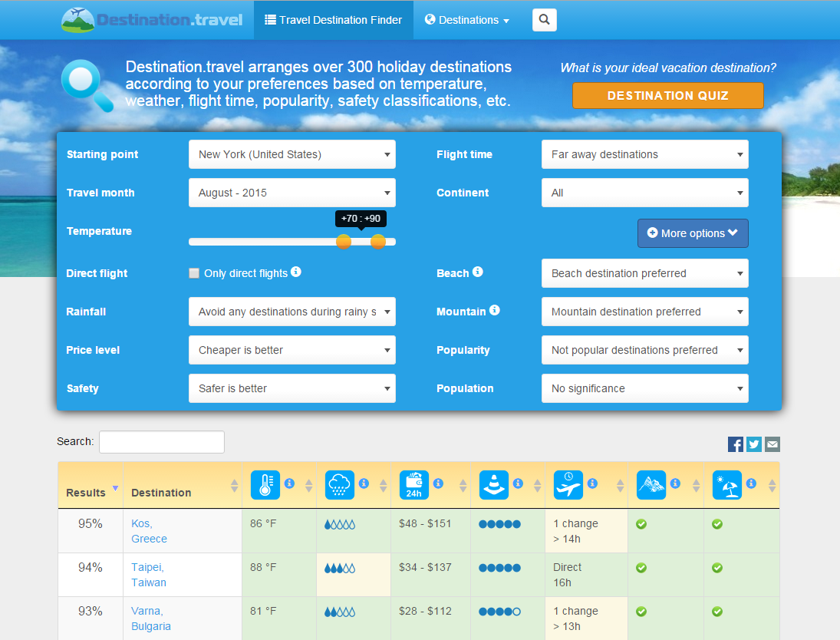Expand More options button
Image resolution: width=840 pixels, height=640 pixels.
coord(693,233)
